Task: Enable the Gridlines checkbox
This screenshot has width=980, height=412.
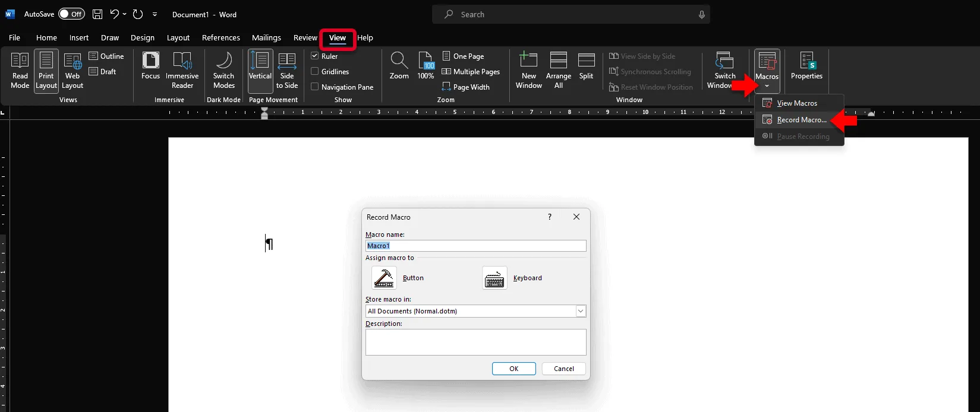Action: (x=315, y=71)
